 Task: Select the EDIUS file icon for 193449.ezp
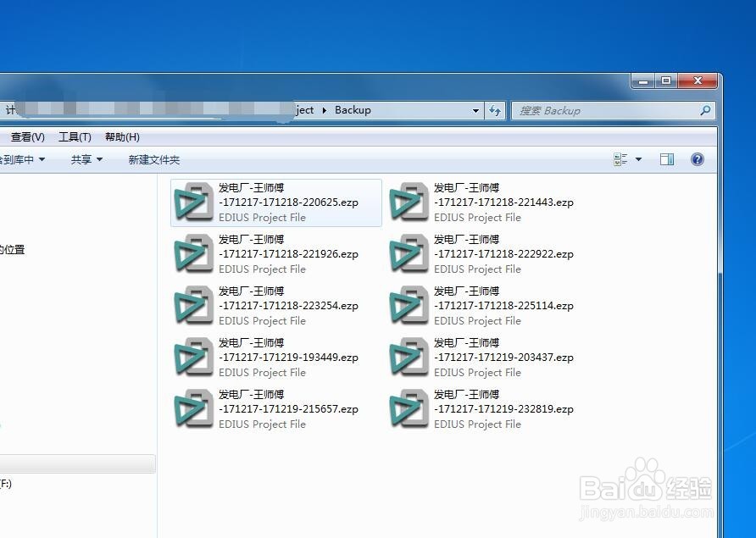(x=194, y=357)
